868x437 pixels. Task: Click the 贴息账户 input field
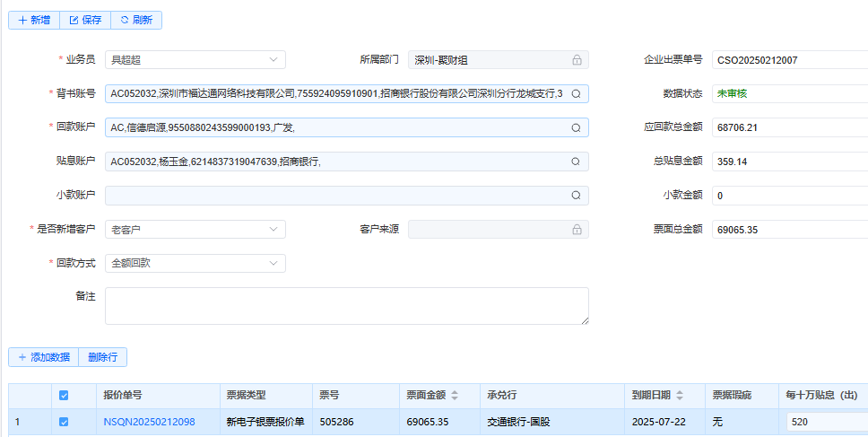coord(346,162)
